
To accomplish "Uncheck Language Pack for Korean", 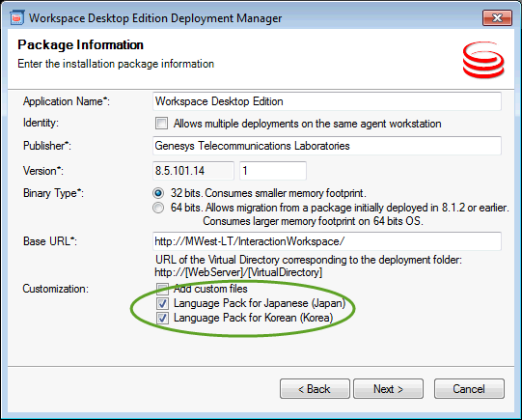I will click(162, 318).
